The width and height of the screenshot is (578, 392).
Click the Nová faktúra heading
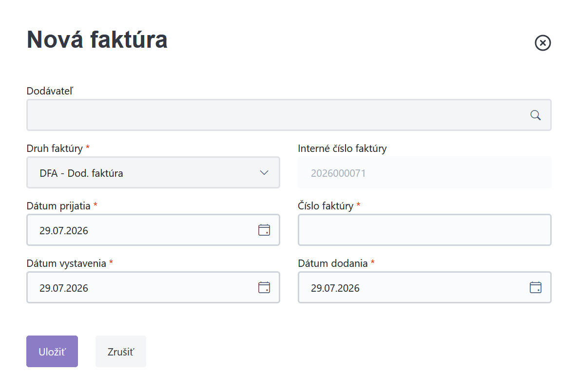point(97,40)
